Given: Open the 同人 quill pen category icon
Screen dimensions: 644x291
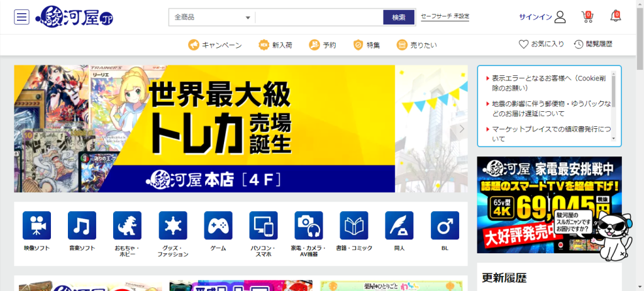Looking at the screenshot, I should pos(399,225).
